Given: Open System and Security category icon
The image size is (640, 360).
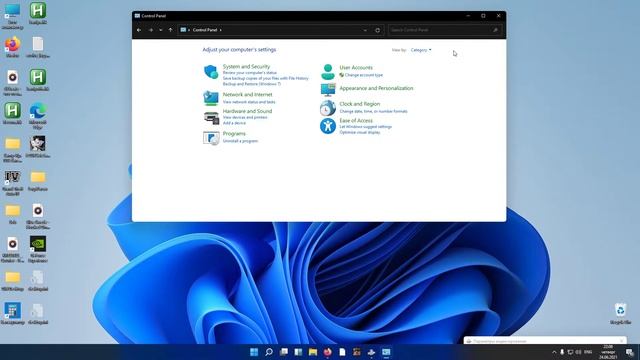Looking at the screenshot, I should (211, 72).
